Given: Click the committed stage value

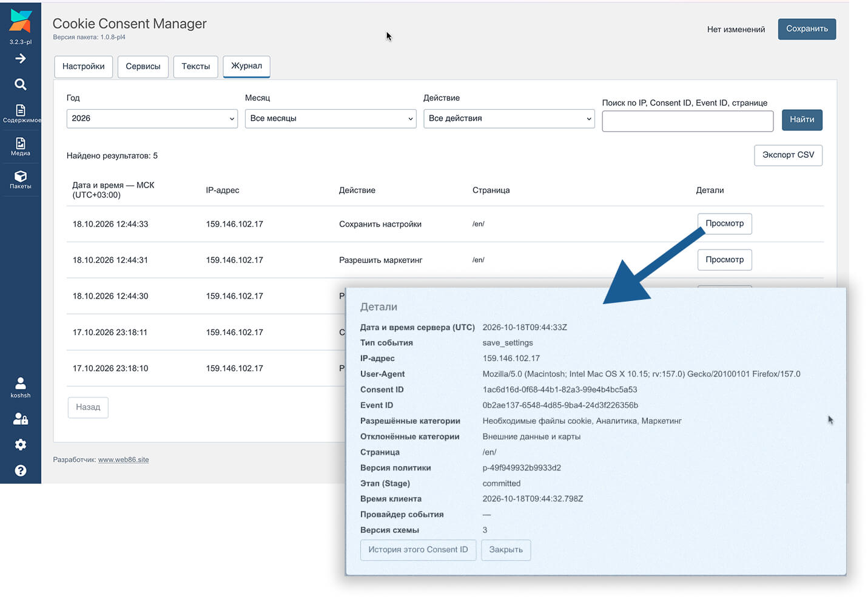Looking at the screenshot, I should 502,484.
